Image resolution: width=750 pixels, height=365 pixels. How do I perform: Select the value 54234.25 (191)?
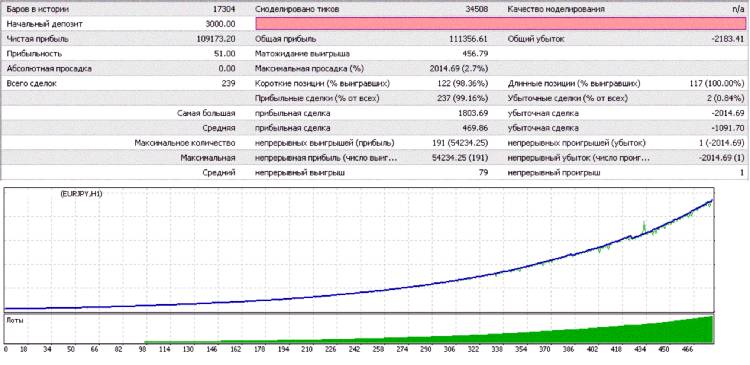(460, 158)
